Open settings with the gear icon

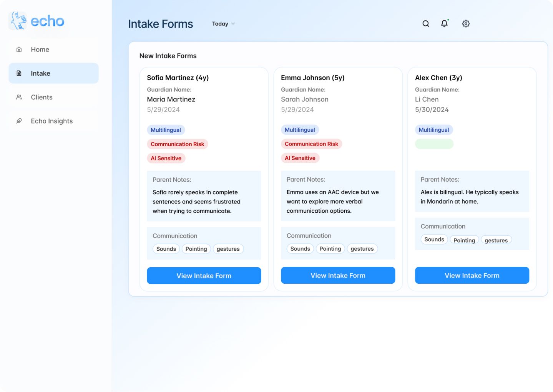[x=466, y=23]
